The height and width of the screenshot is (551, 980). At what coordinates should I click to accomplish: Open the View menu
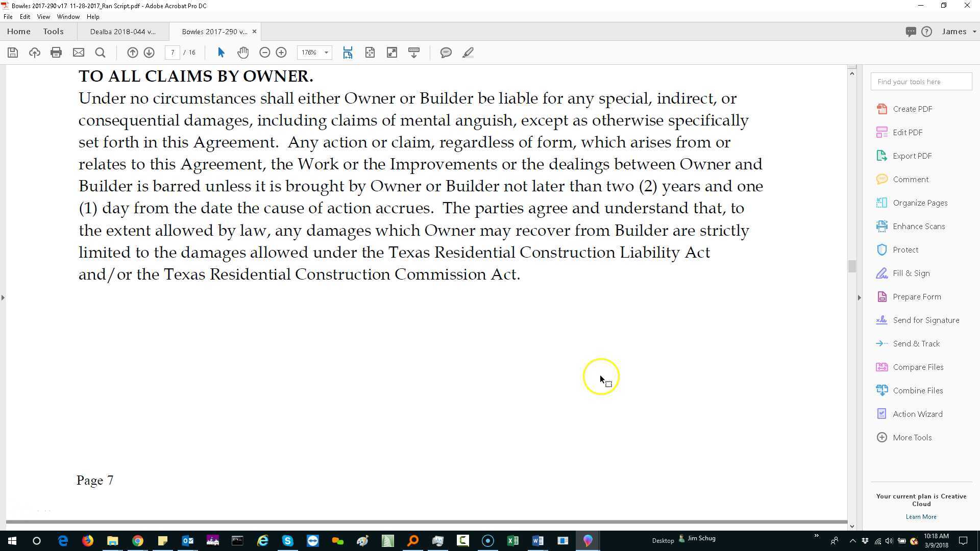[43, 17]
